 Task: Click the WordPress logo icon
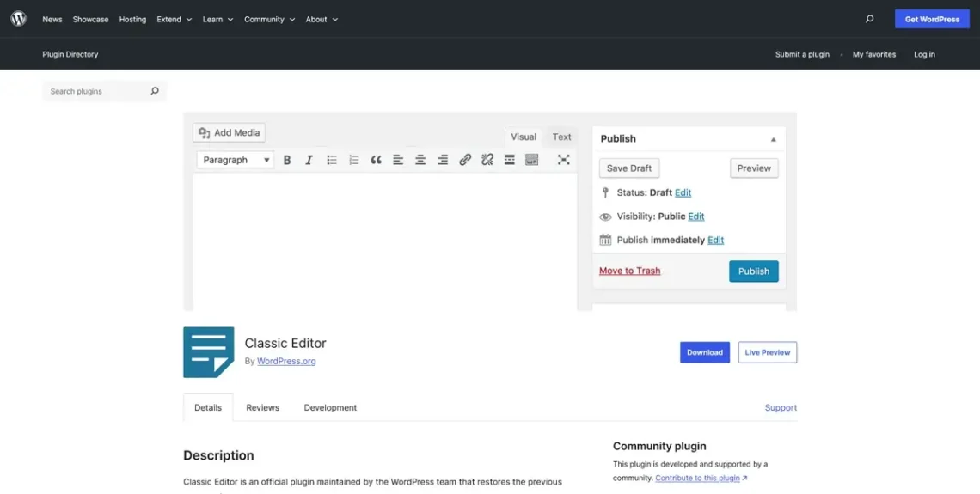19,19
